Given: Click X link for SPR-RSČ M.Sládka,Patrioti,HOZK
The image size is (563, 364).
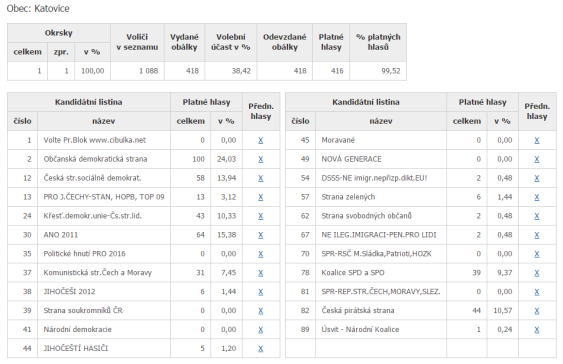Looking at the screenshot, I should 537,254.
